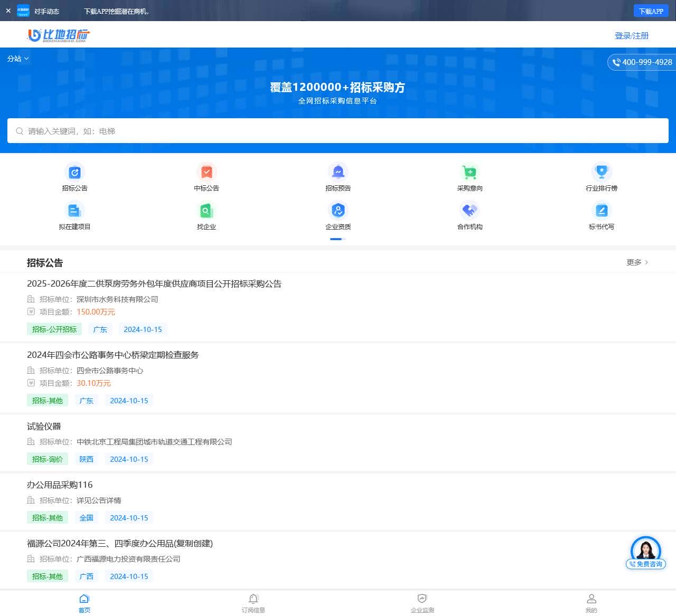Open the 招标公告 icon shortcut
This screenshot has width=676, height=616.
tap(74, 173)
